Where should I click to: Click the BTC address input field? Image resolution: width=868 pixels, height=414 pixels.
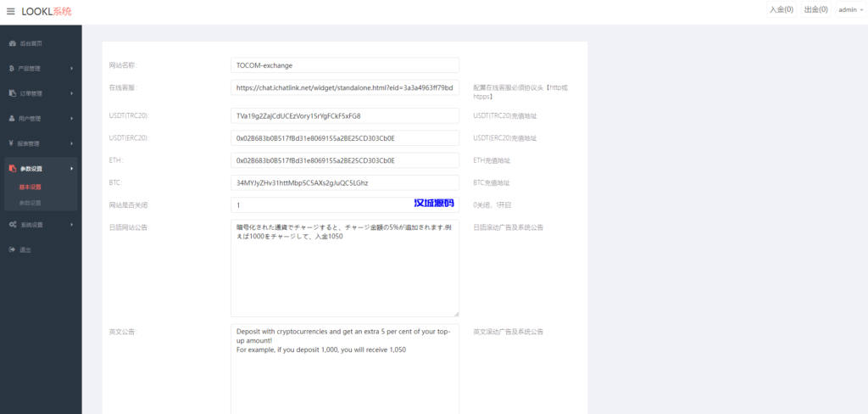[x=344, y=182]
